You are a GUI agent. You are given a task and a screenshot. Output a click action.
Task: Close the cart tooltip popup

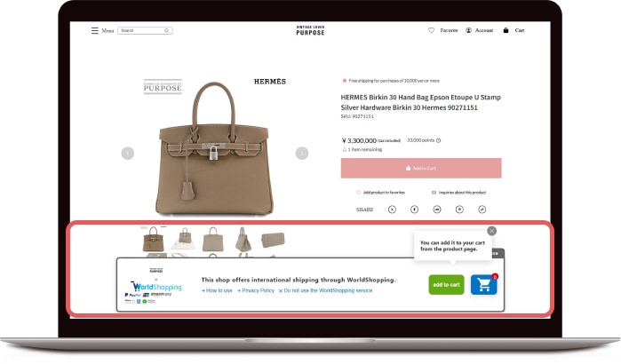(492, 231)
